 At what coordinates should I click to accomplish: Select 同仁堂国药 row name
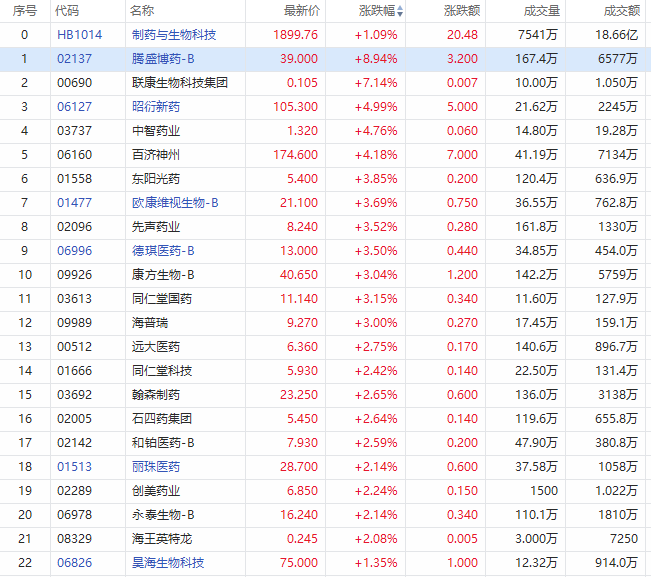click(x=162, y=299)
